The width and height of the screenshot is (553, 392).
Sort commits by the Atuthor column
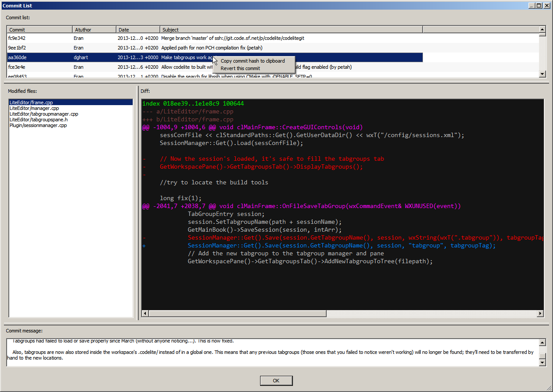click(94, 29)
